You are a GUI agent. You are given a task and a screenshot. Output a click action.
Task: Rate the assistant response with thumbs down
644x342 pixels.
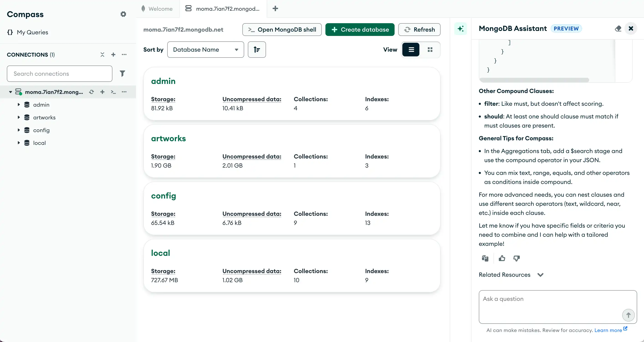(516, 258)
